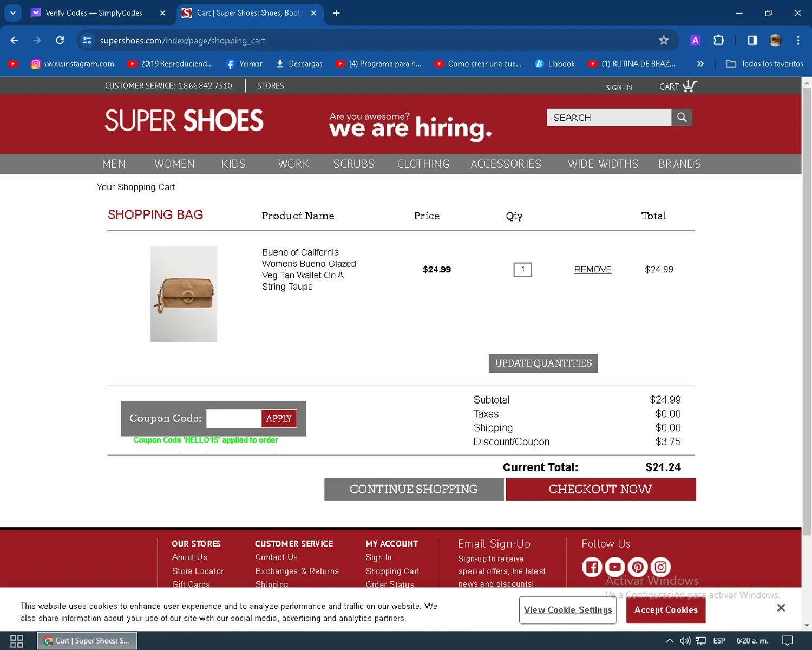Focus the quantity field for wallet
The image size is (812, 650).
tap(522, 270)
